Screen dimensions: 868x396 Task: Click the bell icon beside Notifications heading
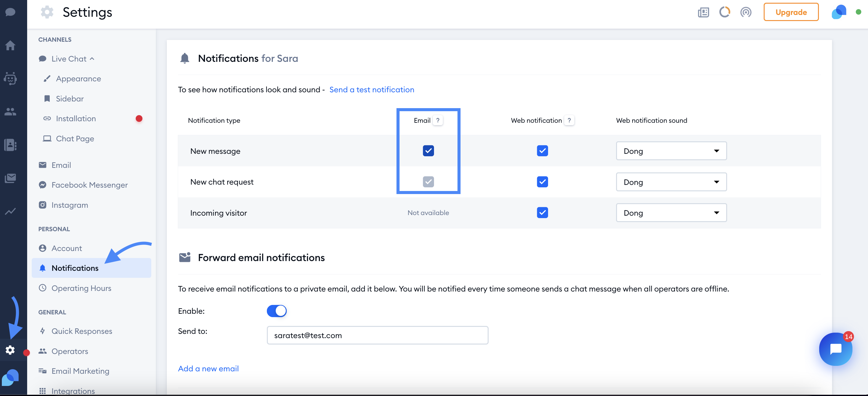tap(185, 58)
